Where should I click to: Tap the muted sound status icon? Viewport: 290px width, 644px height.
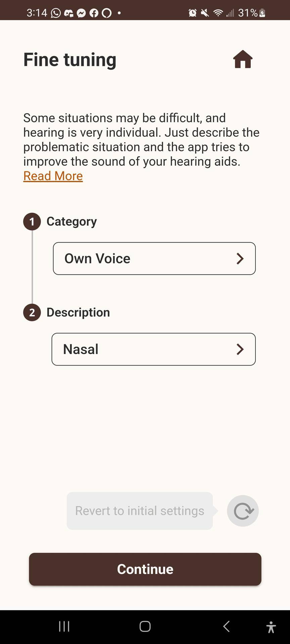[205, 13]
